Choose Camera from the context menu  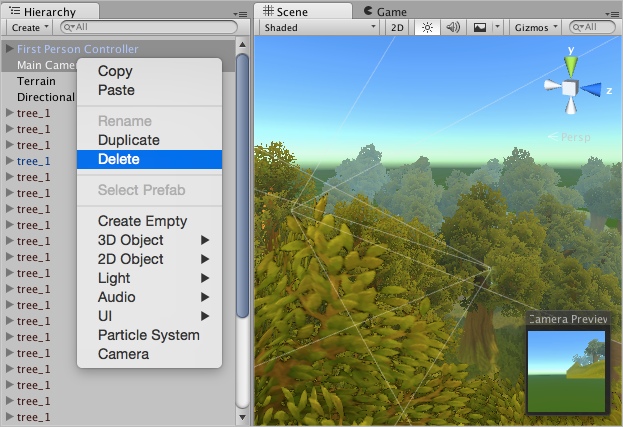click(149, 354)
